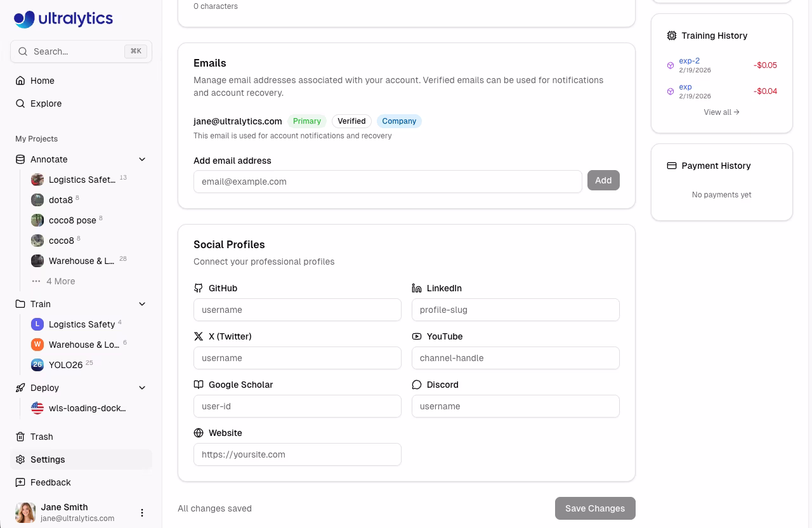This screenshot has height=528, width=812.
Task: Collapse the Train section chevron
Action: [x=142, y=304]
